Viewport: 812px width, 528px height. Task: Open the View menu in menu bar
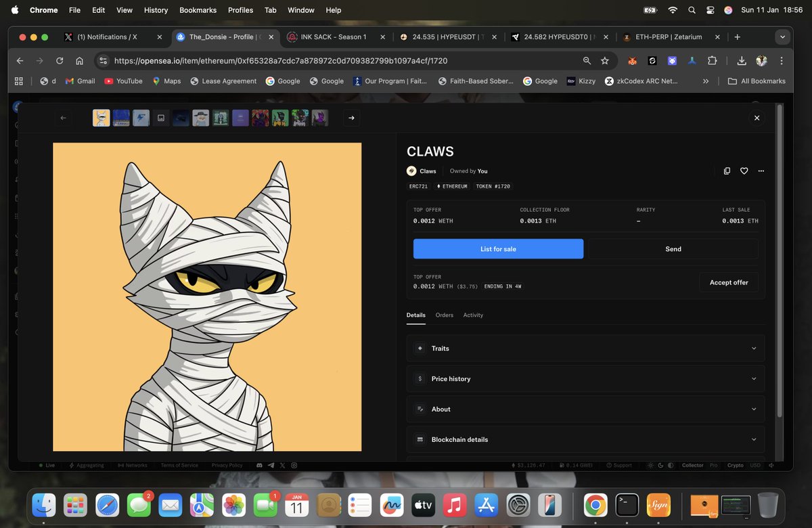click(125, 10)
